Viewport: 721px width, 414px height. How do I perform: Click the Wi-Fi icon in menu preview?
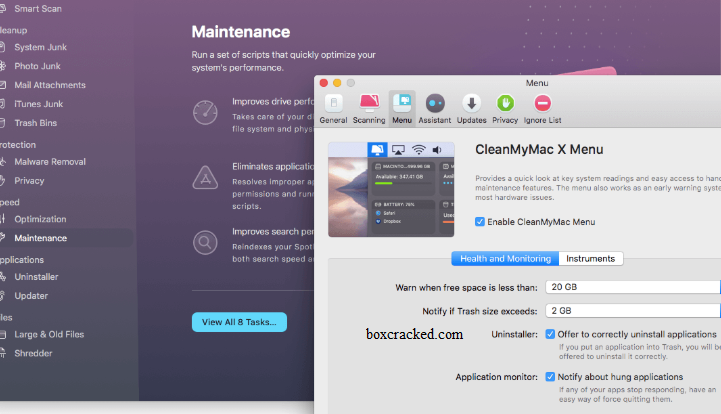(418, 150)
